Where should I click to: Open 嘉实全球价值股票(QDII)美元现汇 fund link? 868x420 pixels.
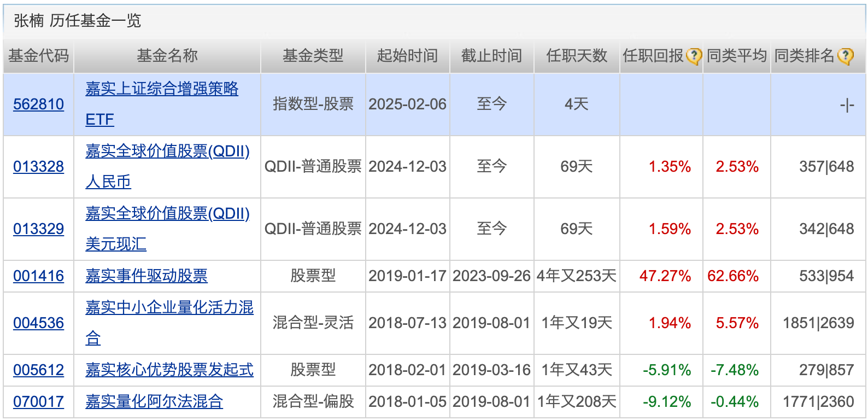click(x=167, y=229)
